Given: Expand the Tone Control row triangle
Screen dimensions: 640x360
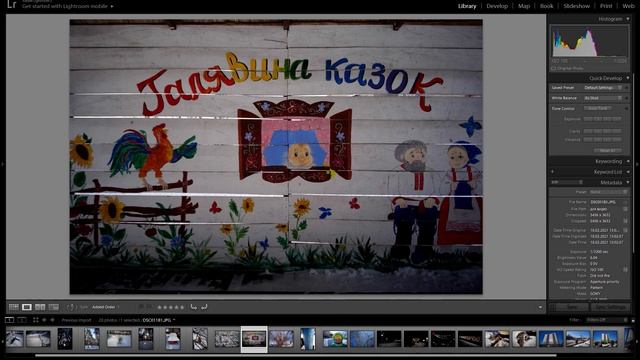Looking at the screenshot, I should tap(627, 109).
